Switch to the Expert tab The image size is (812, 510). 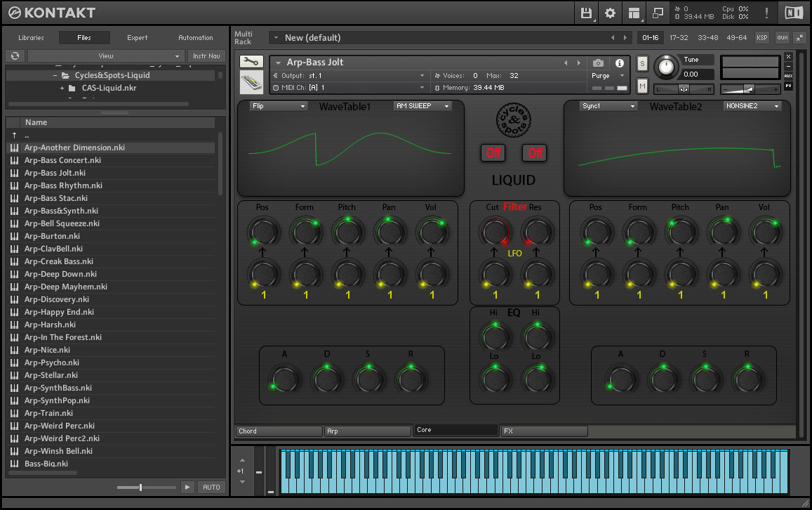(138, 38)
